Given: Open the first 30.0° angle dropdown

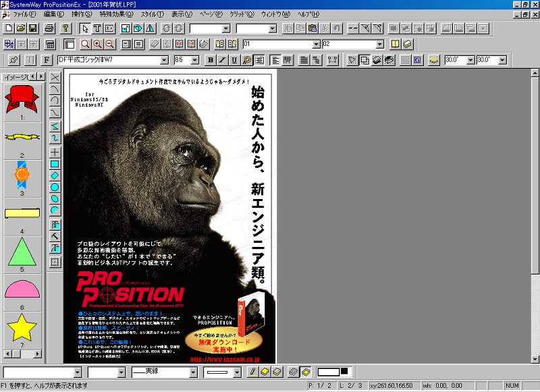Looking at the screenshot, I should (470, 60).
